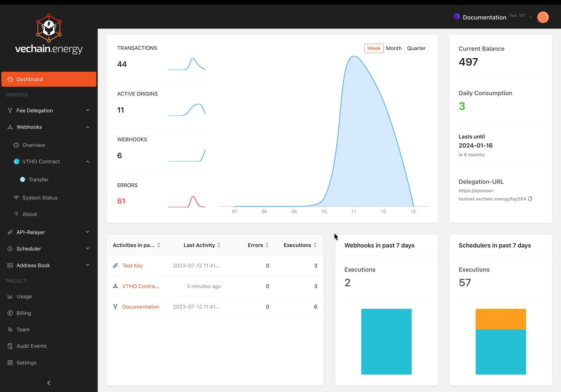Switch chart range to Quarter
This screenshot has height=392, width=561.
click(x=416, y=48)
